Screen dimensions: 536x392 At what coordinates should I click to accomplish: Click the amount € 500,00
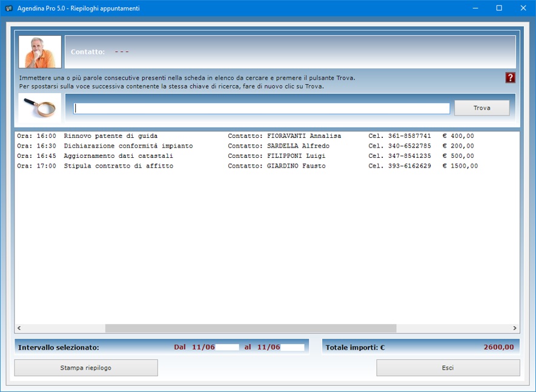tap(458, 155)
